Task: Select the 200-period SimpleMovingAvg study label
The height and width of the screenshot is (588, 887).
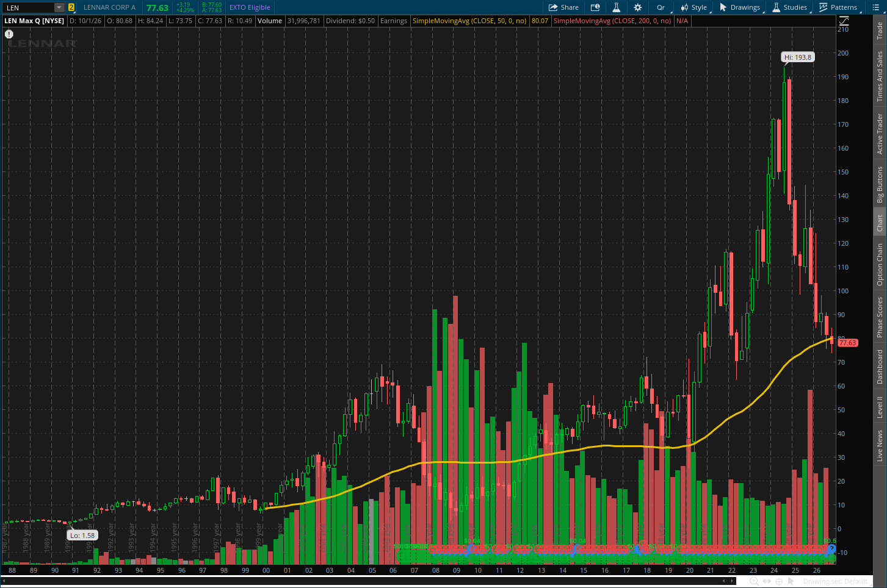Action: 612,21
